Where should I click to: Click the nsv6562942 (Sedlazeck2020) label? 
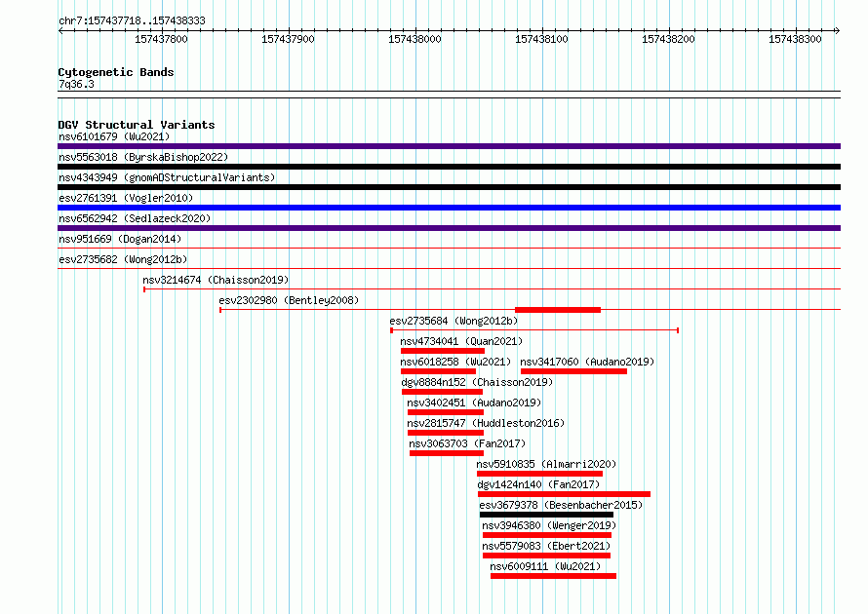point(135,218)
